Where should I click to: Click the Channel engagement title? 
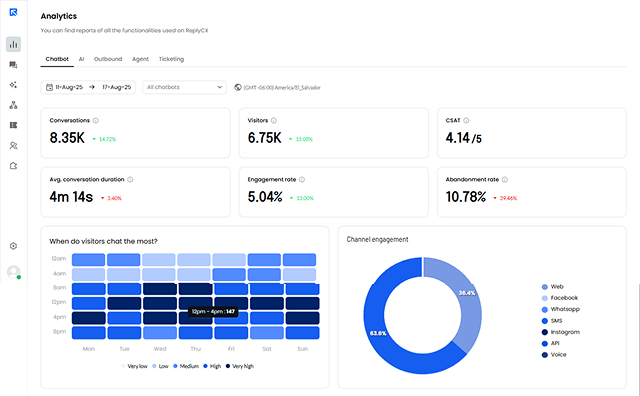point(377,239)
